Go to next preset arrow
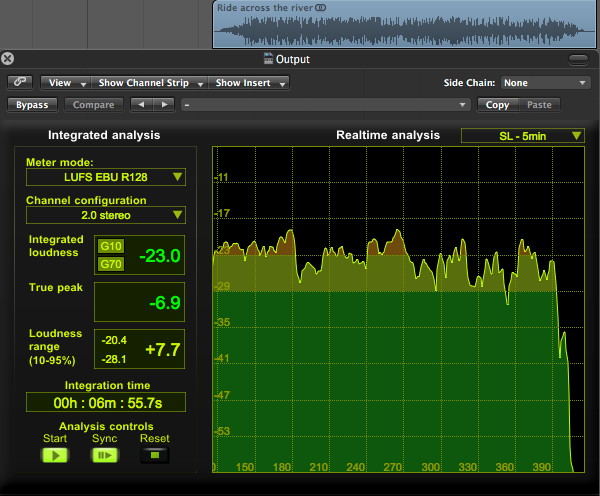The image size is (600, 496). tap(164, 104)
